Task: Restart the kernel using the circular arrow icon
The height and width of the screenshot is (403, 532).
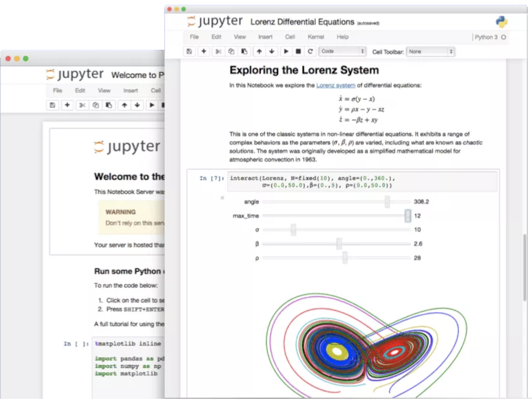Action: 310,51
